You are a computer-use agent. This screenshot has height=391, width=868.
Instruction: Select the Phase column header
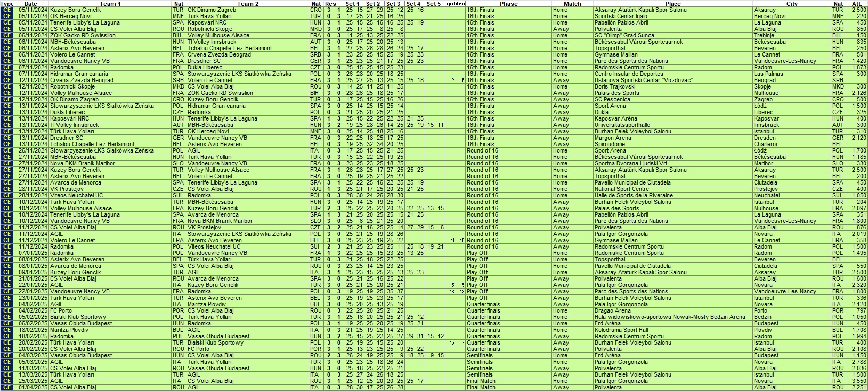508,4
